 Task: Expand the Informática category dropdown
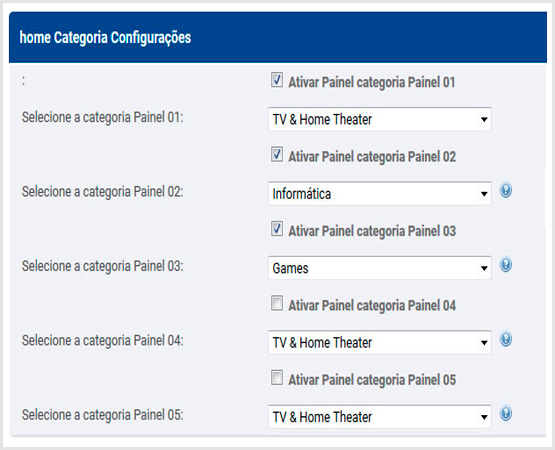379,194
